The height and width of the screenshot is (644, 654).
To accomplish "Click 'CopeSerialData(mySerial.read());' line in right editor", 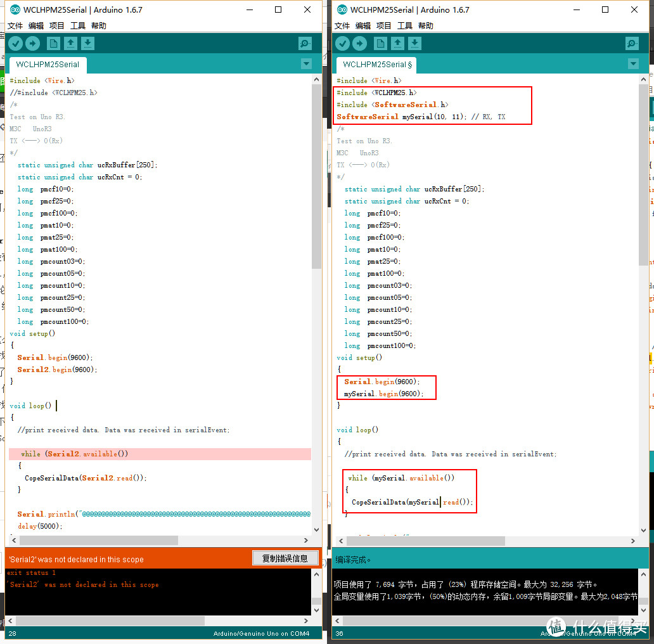I will (413, 502).
